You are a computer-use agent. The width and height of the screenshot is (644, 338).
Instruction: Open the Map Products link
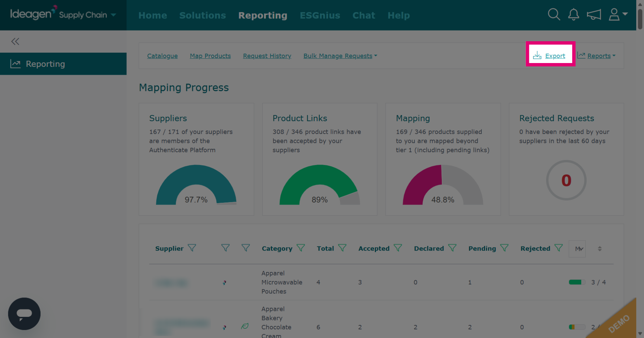click(210, 56)
